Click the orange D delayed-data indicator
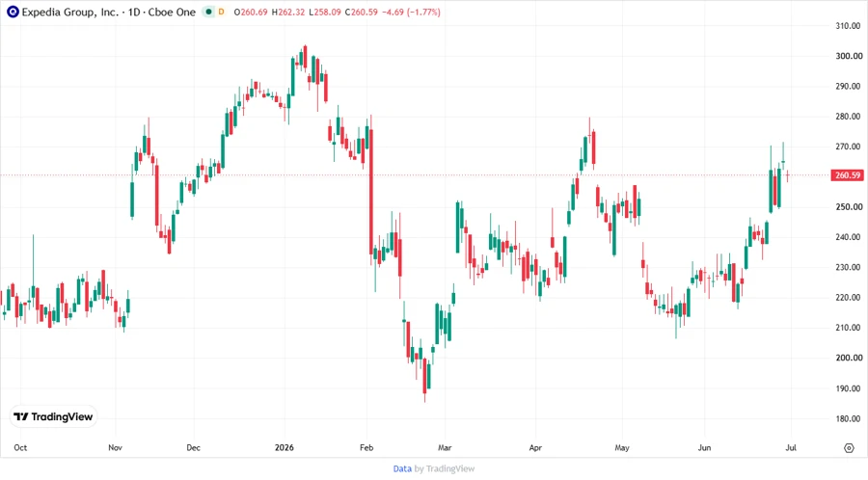Image resolution: width=868 pixels, height=480 pixels. click(222, 12)
